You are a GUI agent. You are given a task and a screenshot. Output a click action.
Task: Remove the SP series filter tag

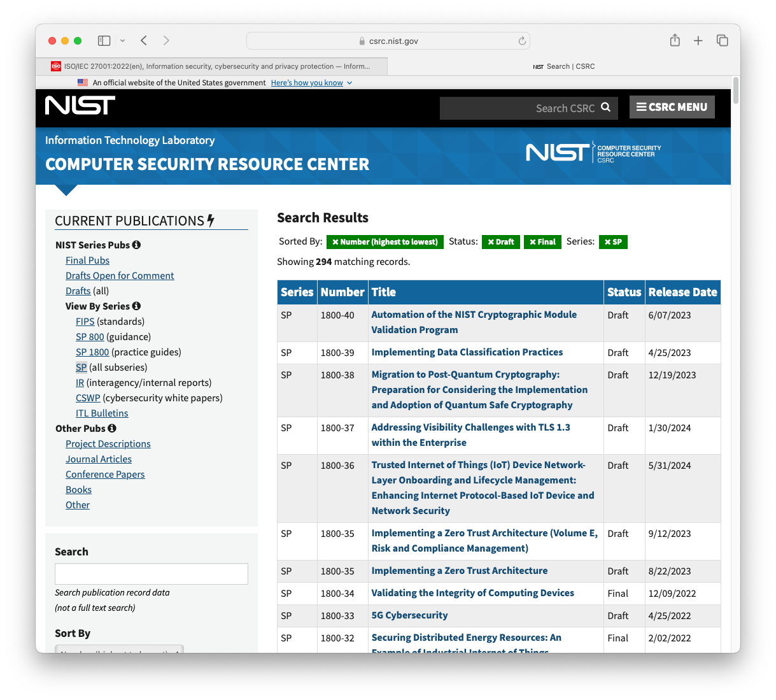click(x=613, y=242)
